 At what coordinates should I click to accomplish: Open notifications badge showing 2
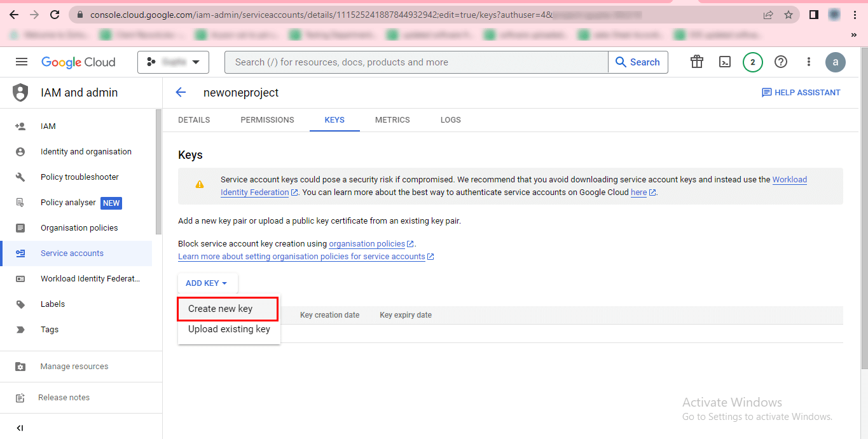click(752, 62)
